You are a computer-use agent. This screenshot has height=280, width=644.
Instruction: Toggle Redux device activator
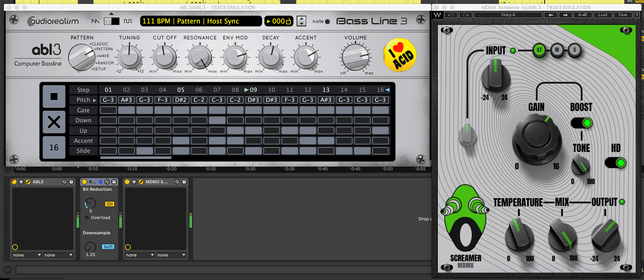[85, 182]
